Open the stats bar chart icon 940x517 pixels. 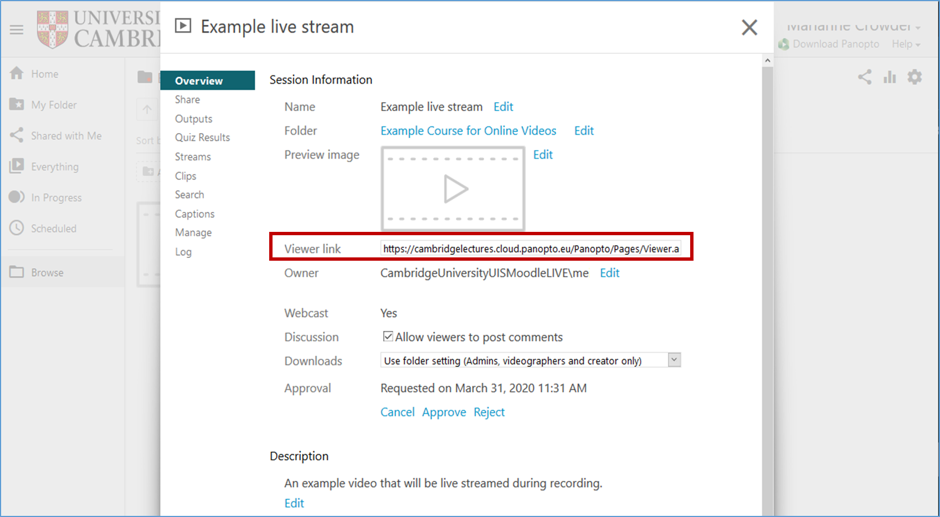(890, 77)
